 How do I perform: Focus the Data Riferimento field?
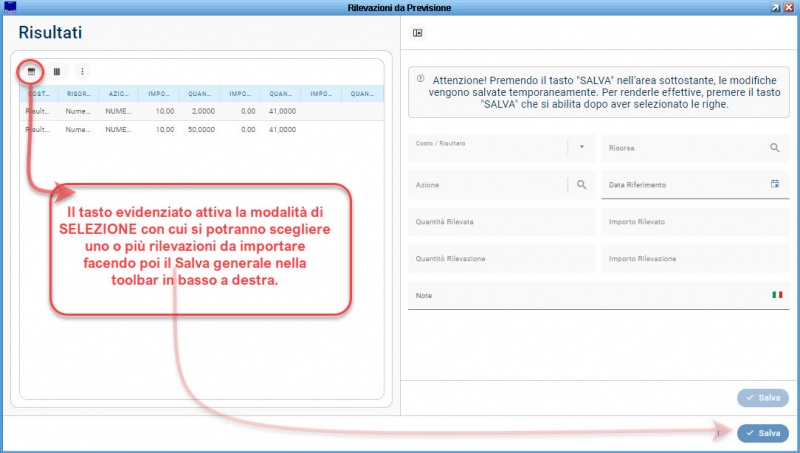[695, 185]
